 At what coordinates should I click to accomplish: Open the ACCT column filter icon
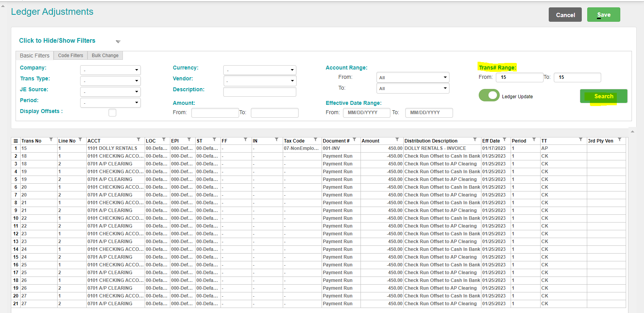coord(138,140)
